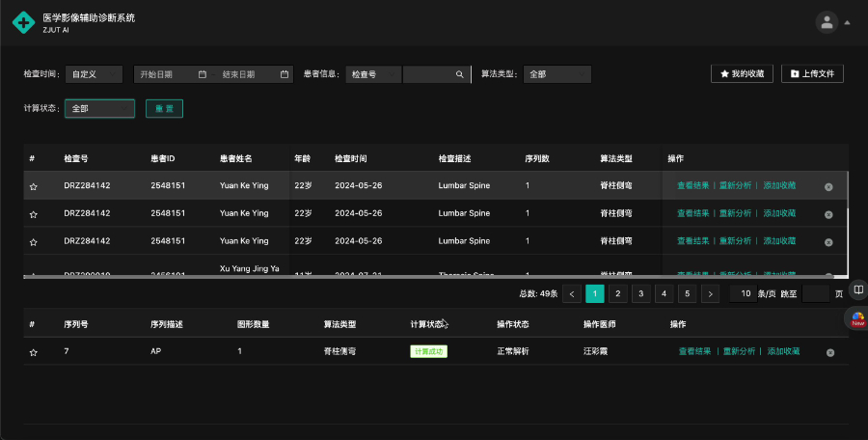This screenshot has height=440, width=868.
Task: Go to next page arrow
Action: [710, 293]
